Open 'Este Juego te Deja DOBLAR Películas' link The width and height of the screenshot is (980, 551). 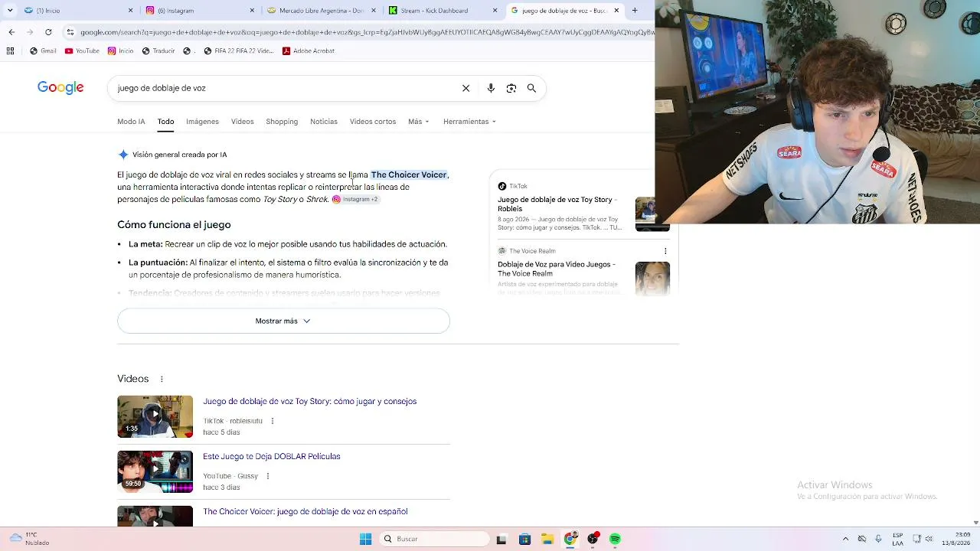(x=272, y=456)
